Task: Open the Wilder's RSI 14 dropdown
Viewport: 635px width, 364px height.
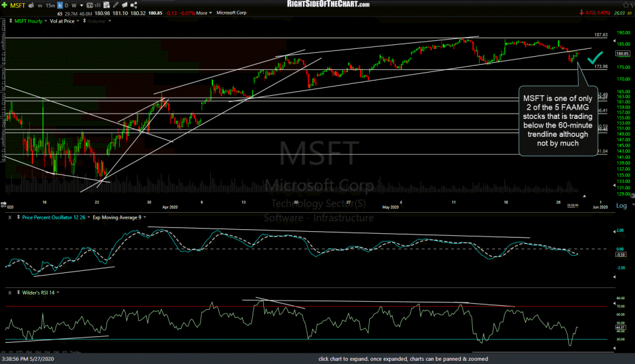Action: 58,293
